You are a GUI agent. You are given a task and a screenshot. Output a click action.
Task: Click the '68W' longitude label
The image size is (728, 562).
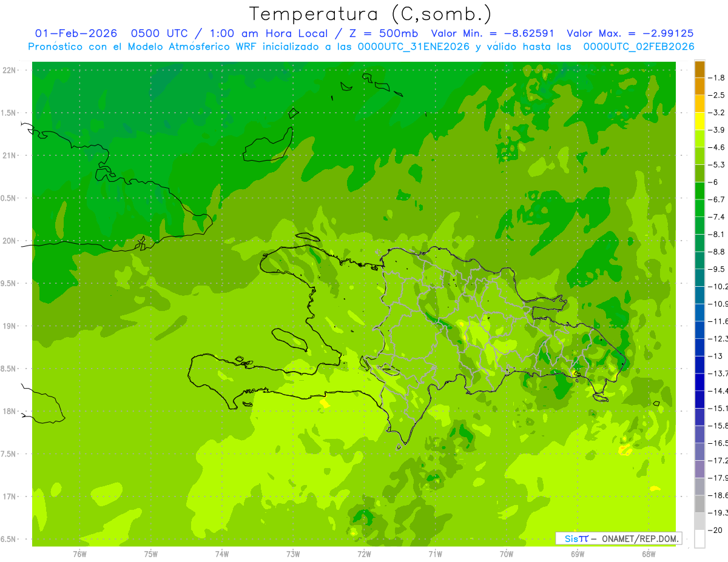click(648, 554)
